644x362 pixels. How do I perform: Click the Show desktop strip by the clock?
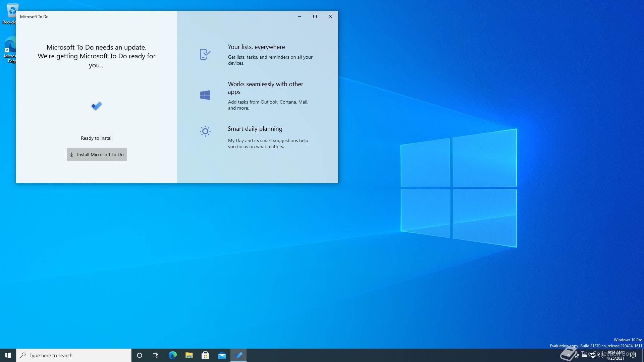pyautogui.click(x=643, y=355)
